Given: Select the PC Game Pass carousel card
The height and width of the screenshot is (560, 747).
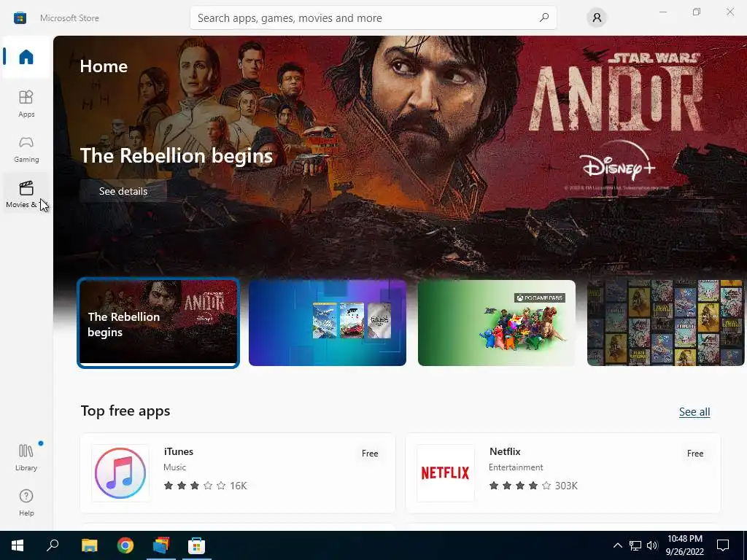Looking at the screenshot, I should pyautogui.click(x=496, y=323).
